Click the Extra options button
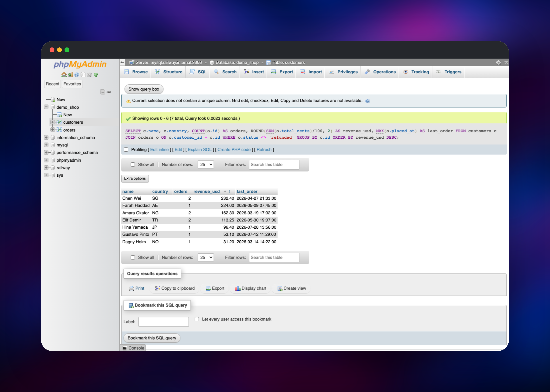Image resolution: width=550 pixels, height=392 pixels. click(x=135, y=178)
